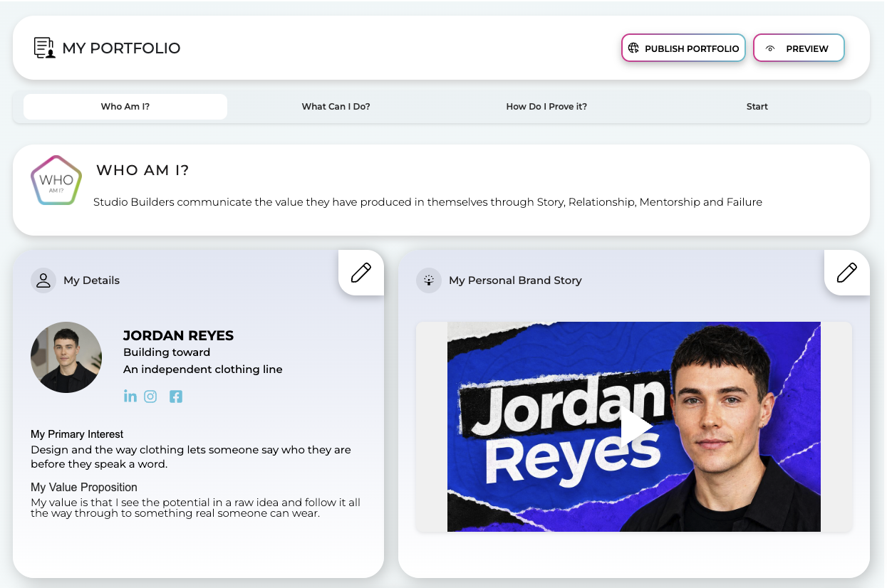Click the 'Building toward' text
Screen dimensions: 887x588
tap(167, 352)
